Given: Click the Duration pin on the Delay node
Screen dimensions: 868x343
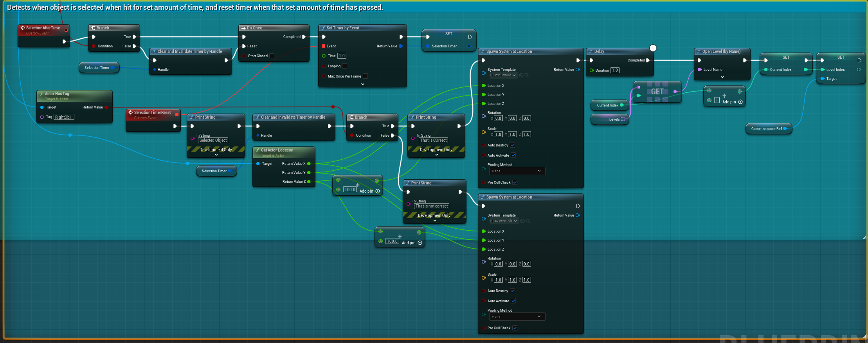Looking at the screenshot, I should [591, 70].
